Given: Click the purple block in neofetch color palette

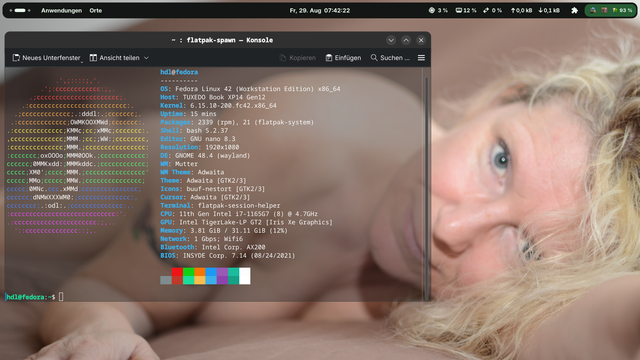Looking at the screenshot, I should [222, 276].
